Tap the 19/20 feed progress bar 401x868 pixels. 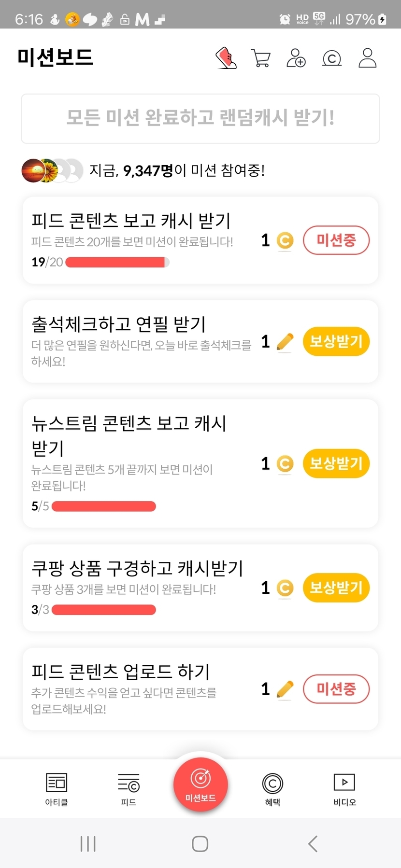pyautogui.click(x=117, y=262)
